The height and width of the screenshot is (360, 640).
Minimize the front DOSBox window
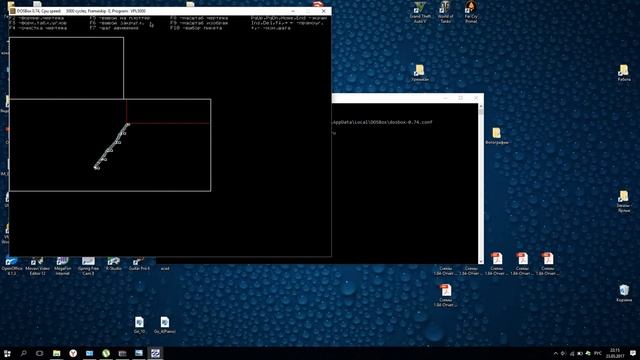click(293, 11)
